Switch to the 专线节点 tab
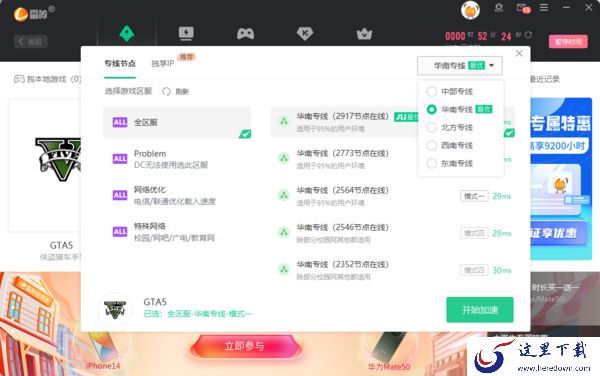Viewport: 600px width, 376px height. point(120,63)
